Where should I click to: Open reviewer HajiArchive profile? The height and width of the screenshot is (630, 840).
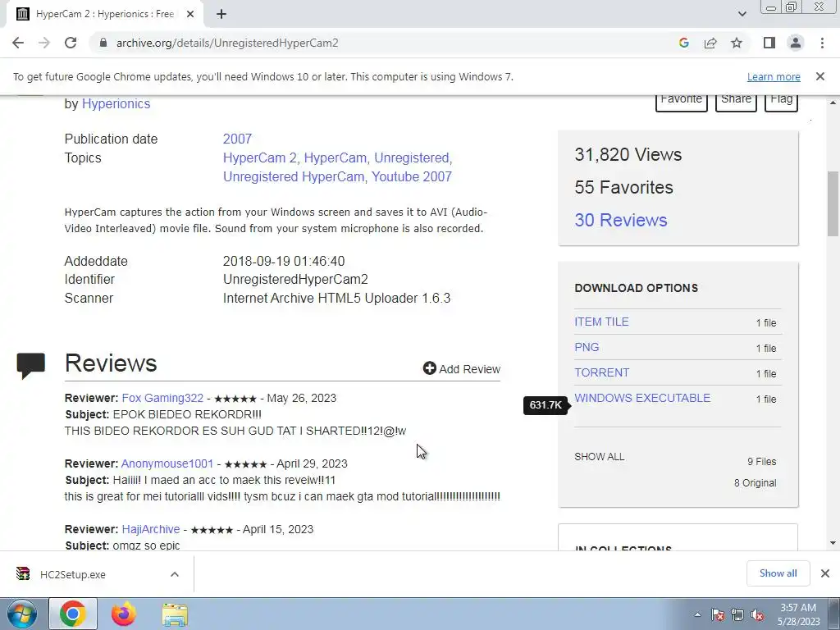(151, 529)
